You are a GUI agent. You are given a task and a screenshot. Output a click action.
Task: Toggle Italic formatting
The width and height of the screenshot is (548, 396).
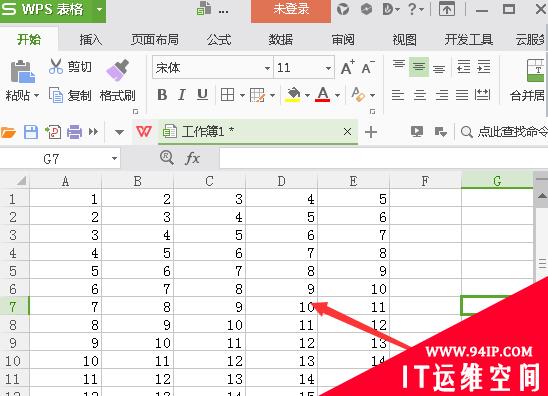pyautogui.click(x=182, y=95)
